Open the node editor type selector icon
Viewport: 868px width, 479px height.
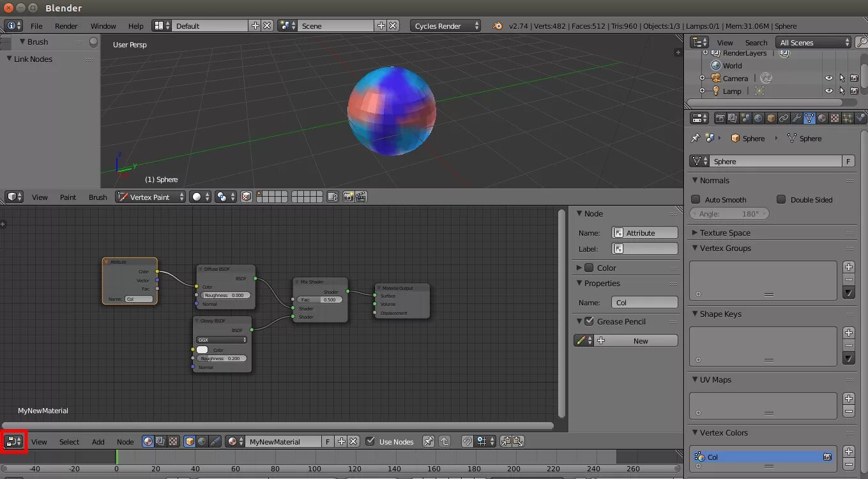14,441
